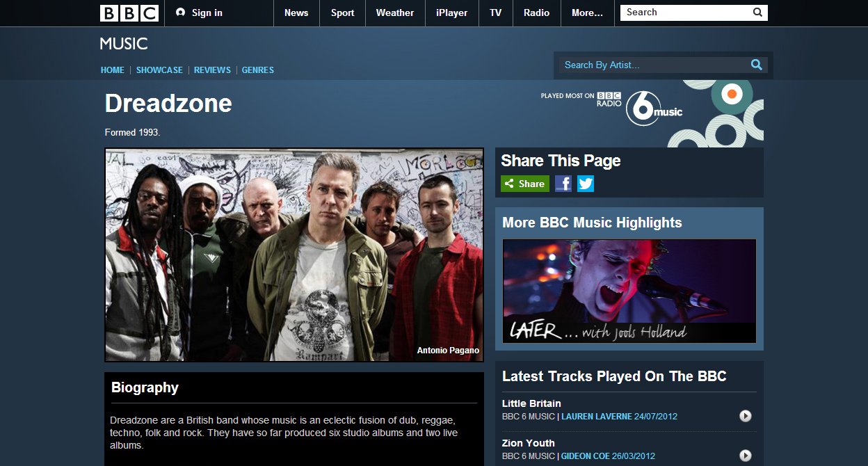Screen dimensions: 868x466
Task: Open the SHOWCASE tab
Action: pos(159,70)
